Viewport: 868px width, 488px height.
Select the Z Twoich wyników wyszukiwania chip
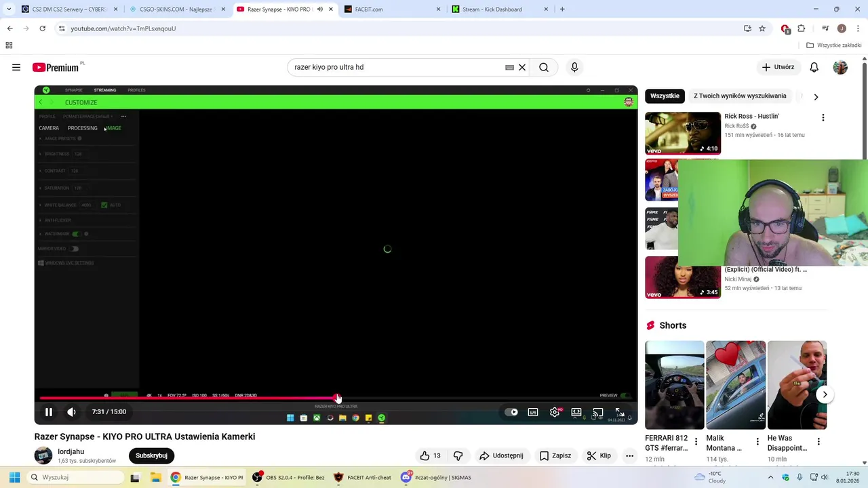(740, 96)
